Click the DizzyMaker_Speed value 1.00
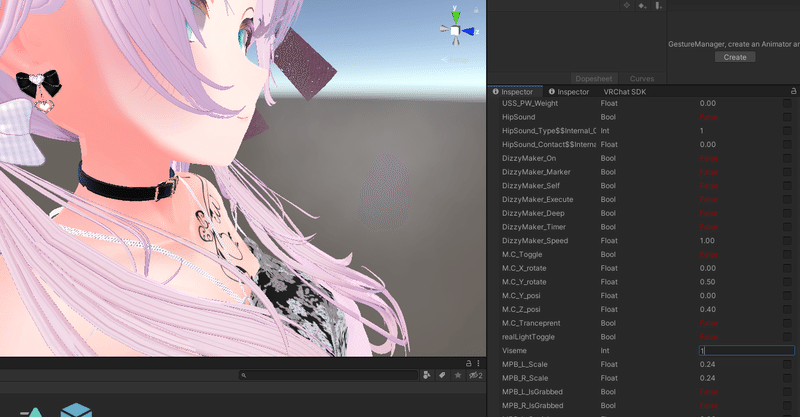The height and width of the screenshot is (417, 800). [707, 240]
